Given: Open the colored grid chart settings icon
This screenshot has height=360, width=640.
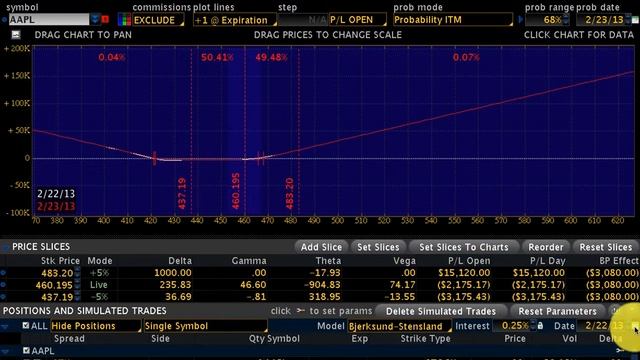Looking at the screenshot, I should point(124,19).
